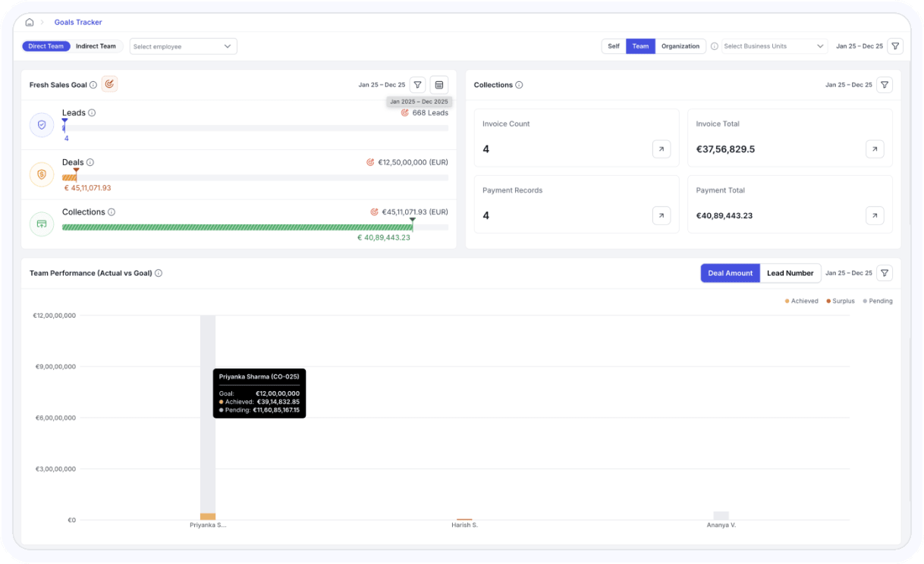Click the table view icon in Fresh Sales Goal
Viewport: 924px width, 564px height.
(x=439, y=85)
